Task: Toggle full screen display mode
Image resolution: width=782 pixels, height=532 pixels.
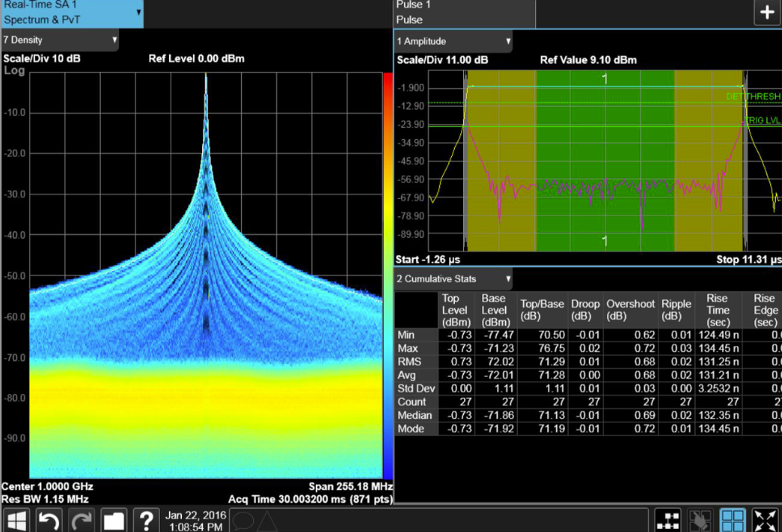Action: pyautogui.click(x=766, y=520)
